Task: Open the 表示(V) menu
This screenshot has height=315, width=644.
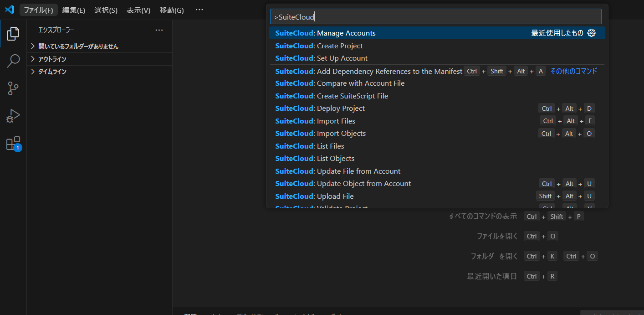Action: pyautogui.click(x=138, y=10)
